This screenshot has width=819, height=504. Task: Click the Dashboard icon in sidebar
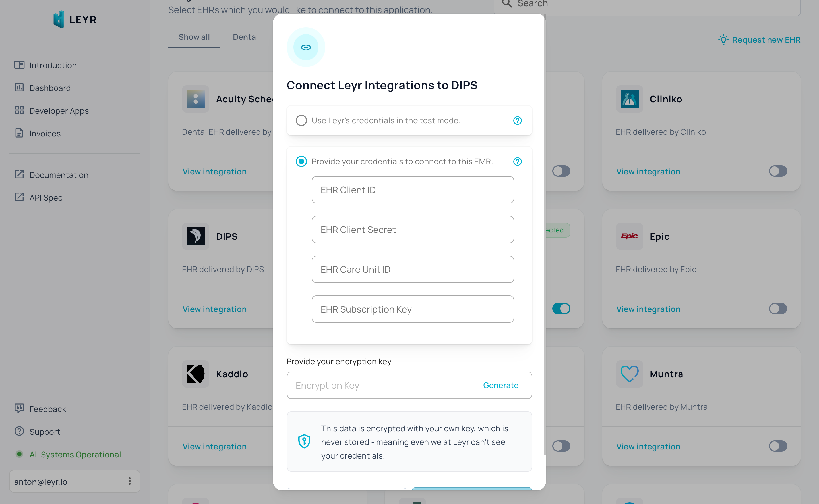[19, 88]
